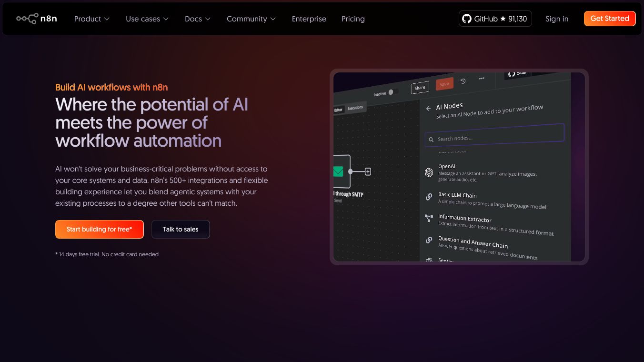Click Start building for free
The height and width of the screenshot is (362, 644).
click(100, 229)
